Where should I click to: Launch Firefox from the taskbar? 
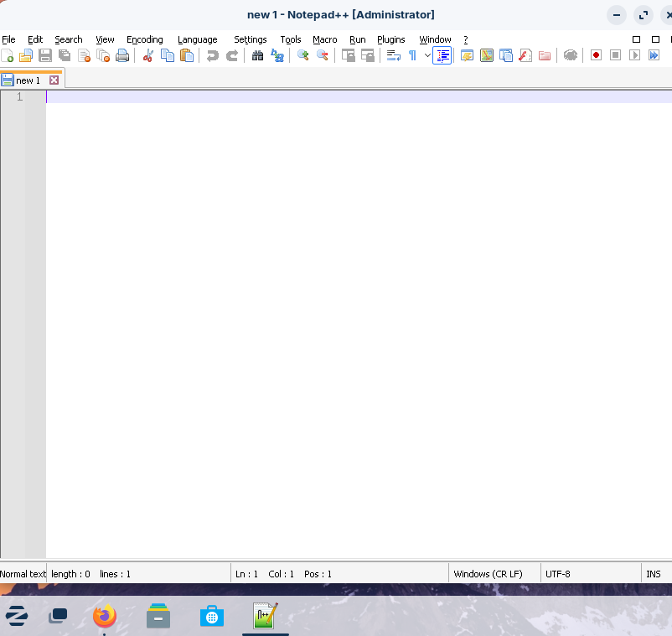(x=105, y=616)
